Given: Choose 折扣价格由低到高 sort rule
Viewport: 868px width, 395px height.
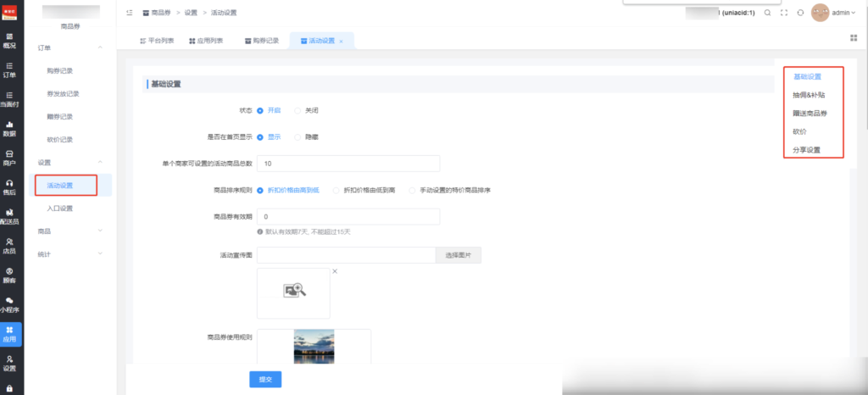Looking at the screenshot, I should 364,190.
